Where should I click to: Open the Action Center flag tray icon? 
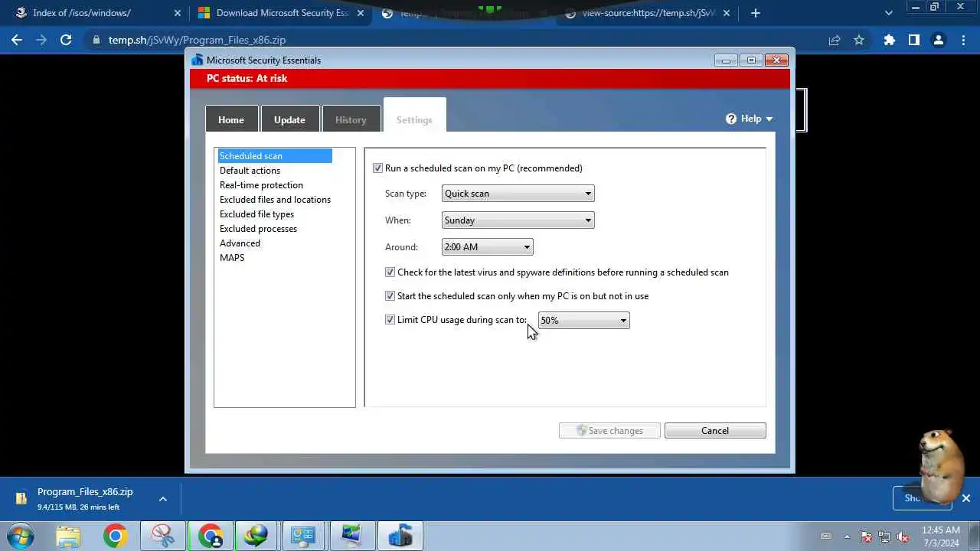[866, 536]
